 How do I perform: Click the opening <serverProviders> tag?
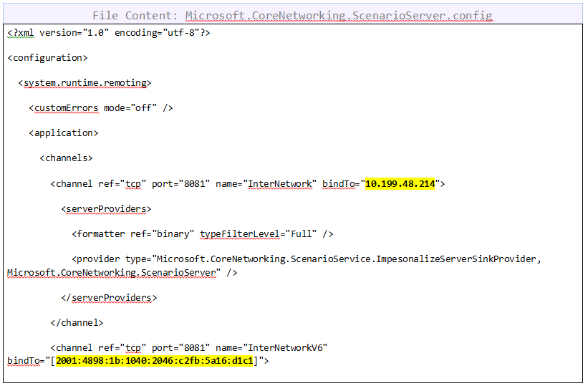(106, 209)
